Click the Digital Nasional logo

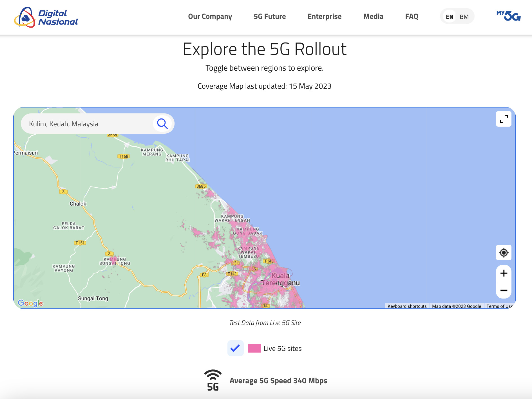tap(46, 17)
